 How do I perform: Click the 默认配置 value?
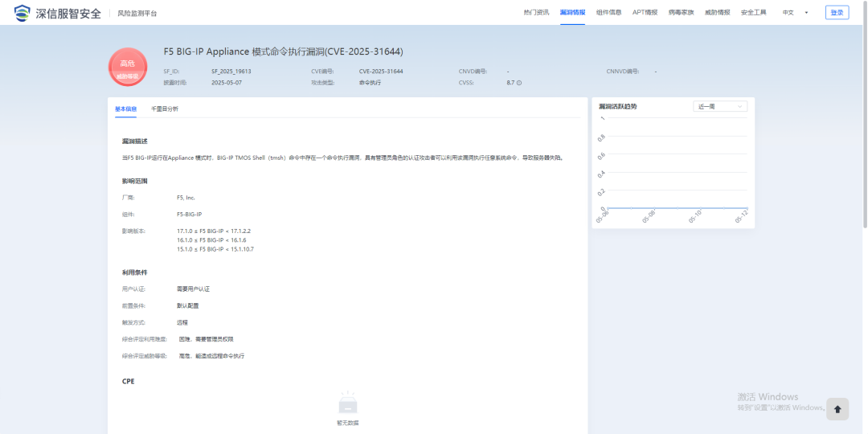(187, 305)
